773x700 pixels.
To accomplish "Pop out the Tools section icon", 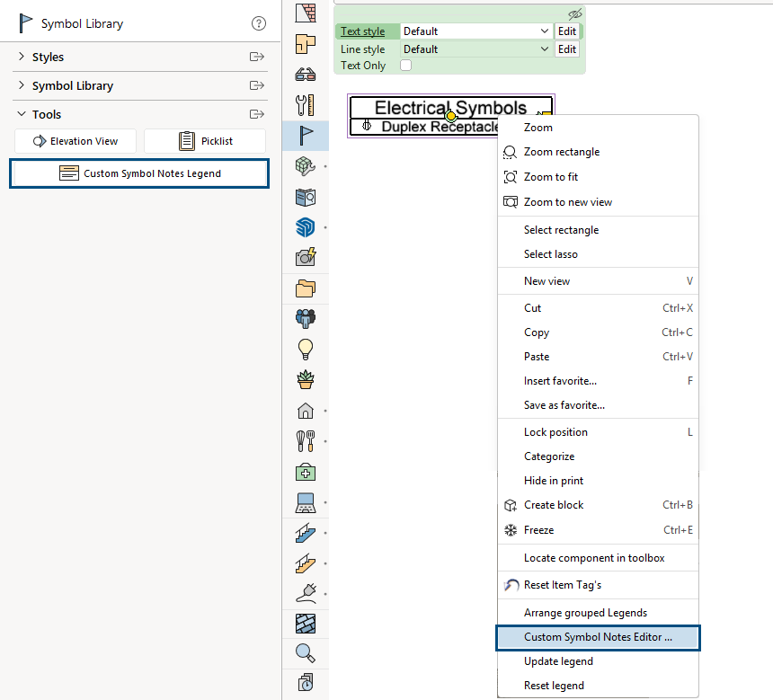I will click(x=256, y=114).
